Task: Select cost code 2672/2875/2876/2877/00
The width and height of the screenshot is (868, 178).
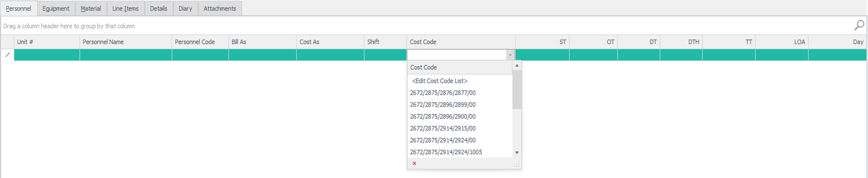Action: pos(443,93)
